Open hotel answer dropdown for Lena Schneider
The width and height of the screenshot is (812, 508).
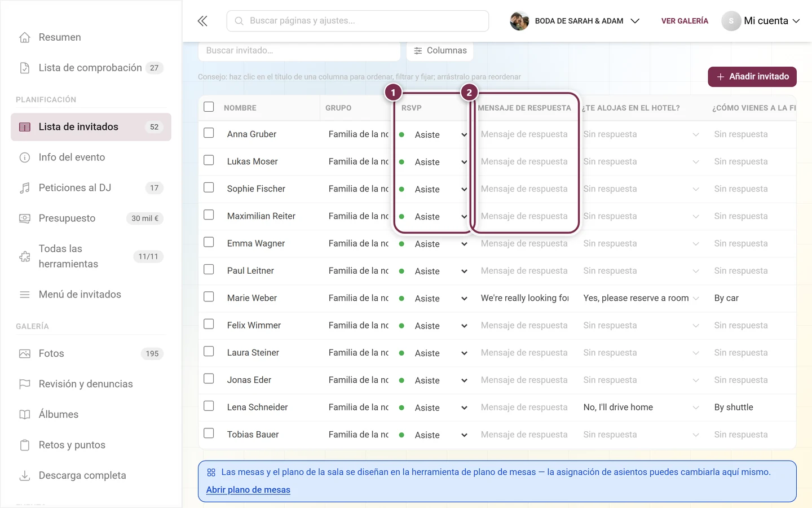(x=641, y=407)
